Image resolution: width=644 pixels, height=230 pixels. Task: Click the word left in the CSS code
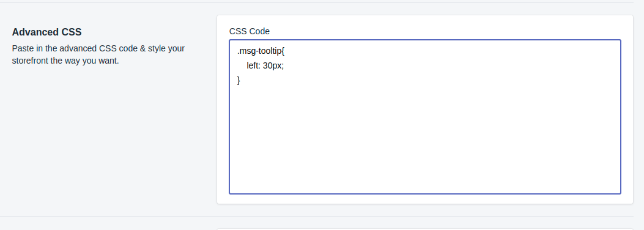(x=253, y=65)
